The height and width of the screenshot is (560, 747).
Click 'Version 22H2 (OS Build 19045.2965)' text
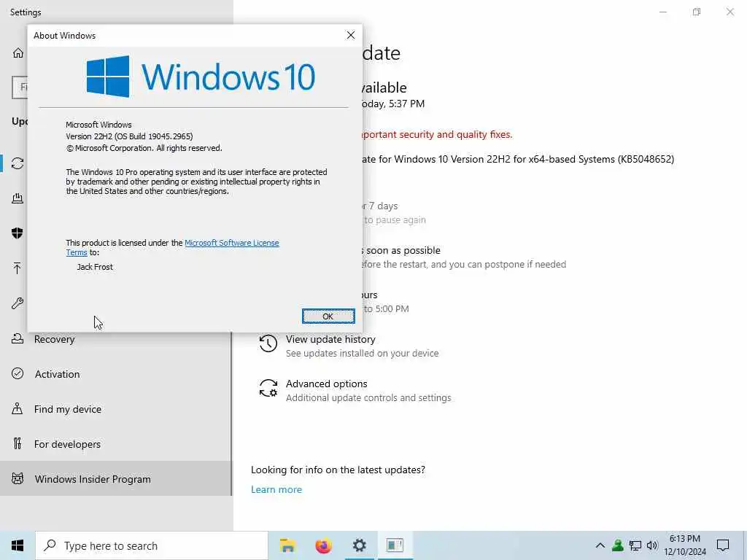[x=129, y=136]
